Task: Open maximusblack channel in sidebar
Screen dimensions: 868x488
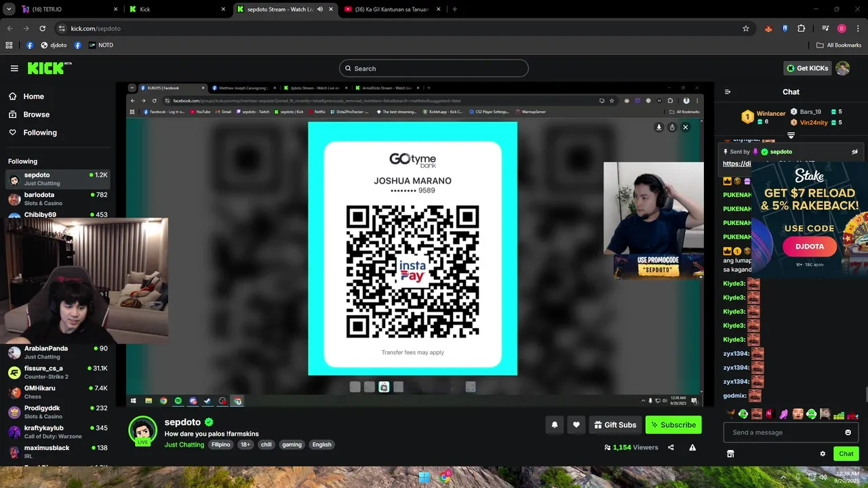Action: click(x=58, y=451)
